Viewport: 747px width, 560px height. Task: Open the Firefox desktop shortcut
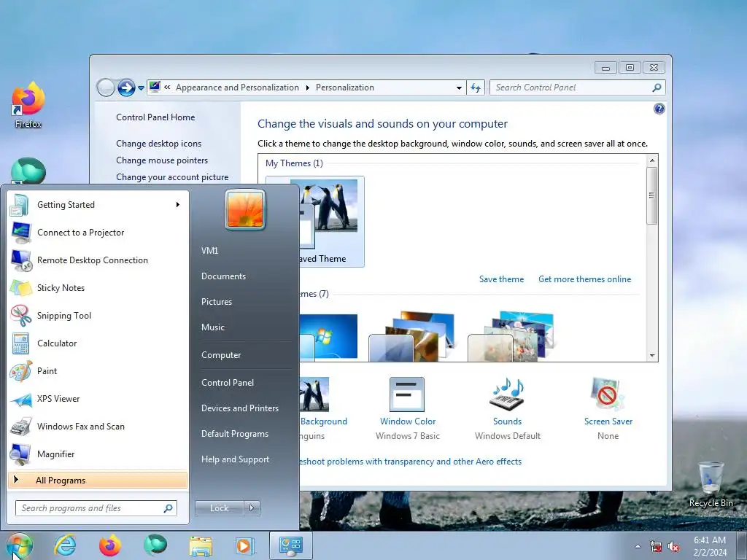point(28,105)
